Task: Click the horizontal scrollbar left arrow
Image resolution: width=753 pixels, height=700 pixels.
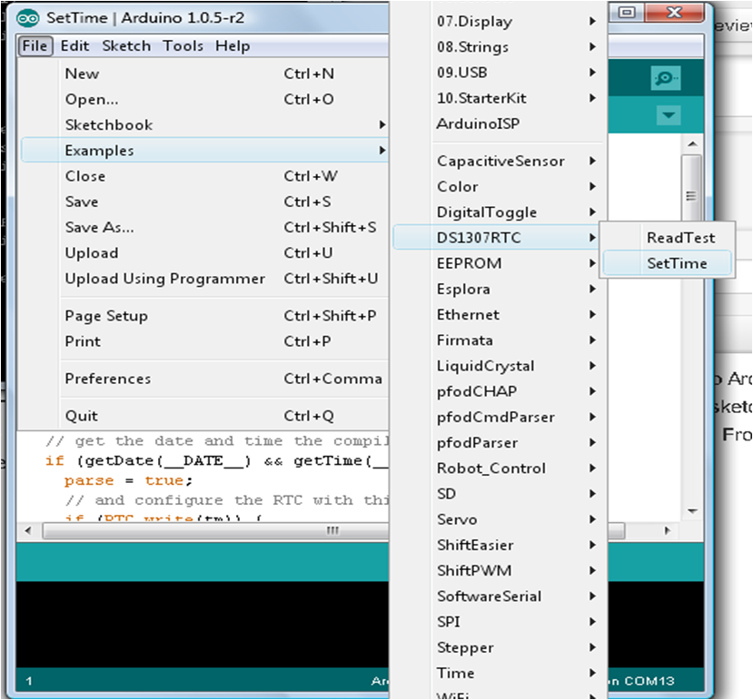Action: click(x=28, y=530)
